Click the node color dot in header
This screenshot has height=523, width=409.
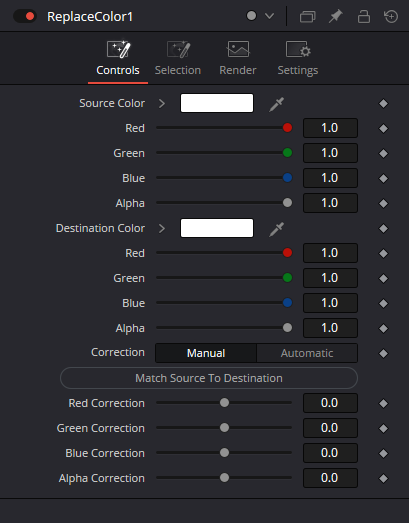tap(251, 16)
